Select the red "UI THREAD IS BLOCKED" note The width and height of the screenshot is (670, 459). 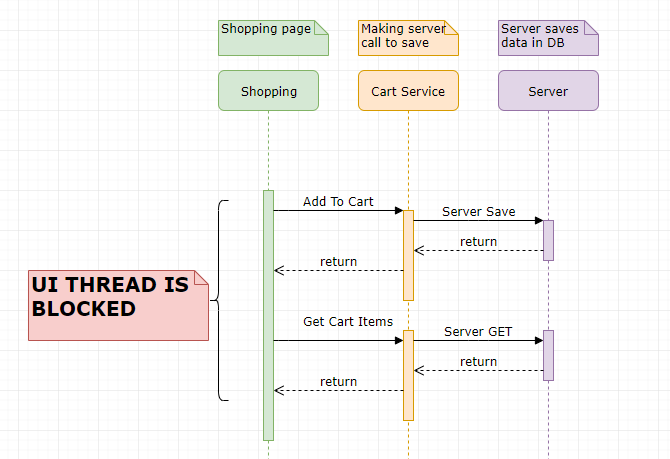pos(118,305)
